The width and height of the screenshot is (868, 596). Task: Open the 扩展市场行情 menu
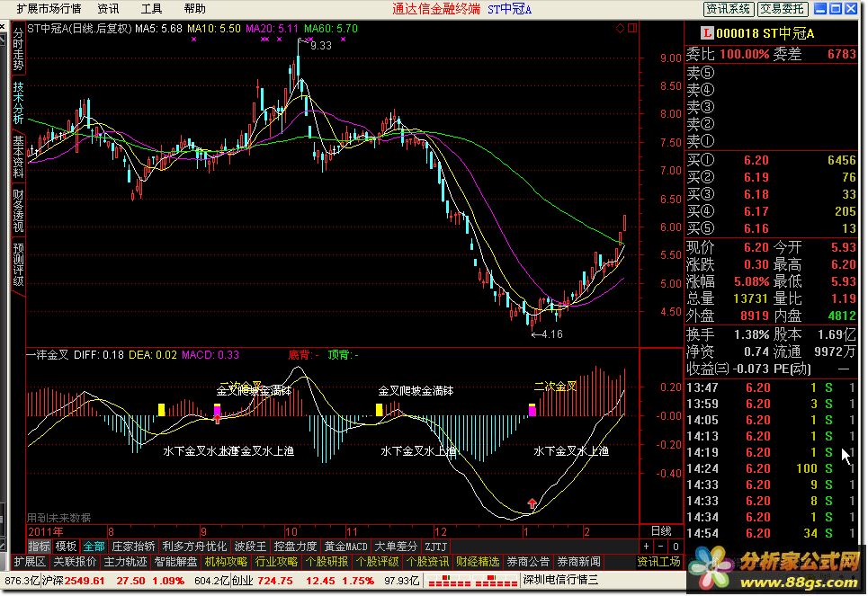click(49, 9)
